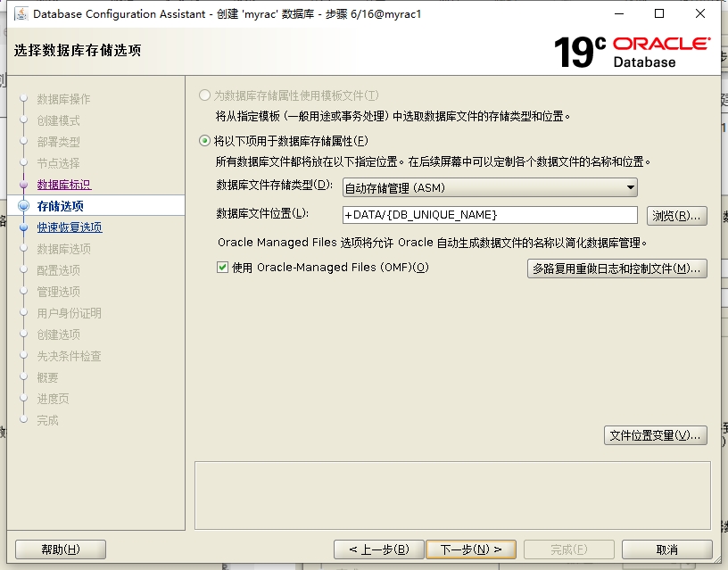Toggle the Oracle-Managed Files (OMF) checkbox
This screenshot has height=570, width=728.
pos(222,268)
